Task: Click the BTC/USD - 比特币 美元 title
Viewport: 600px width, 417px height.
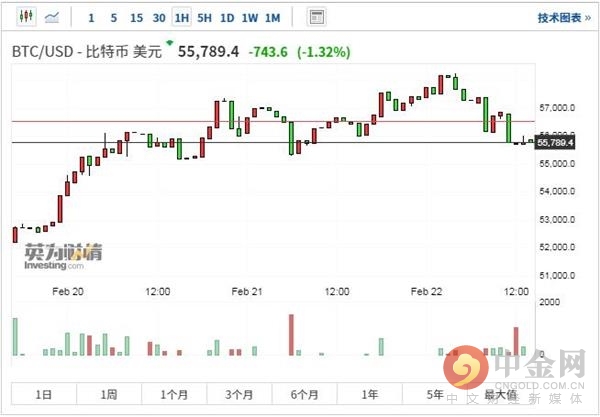Action: [x=87, y=52]
